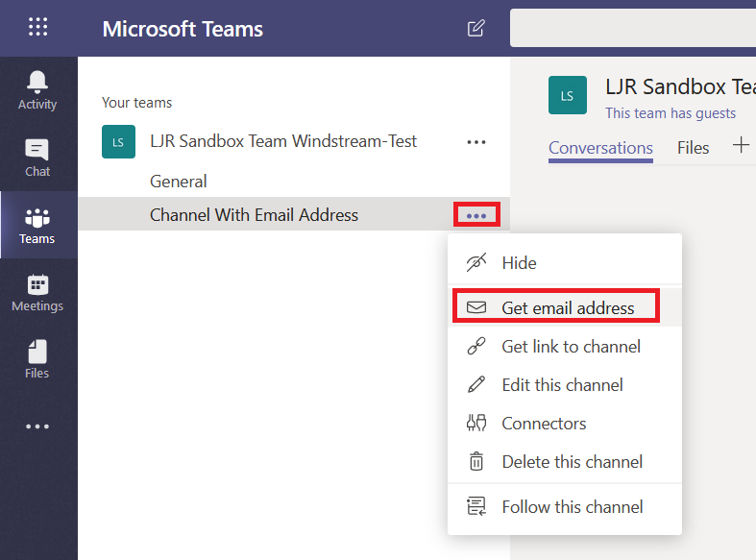Switch to the Files tab
The image size is (756, 560).
coord(693,148)
